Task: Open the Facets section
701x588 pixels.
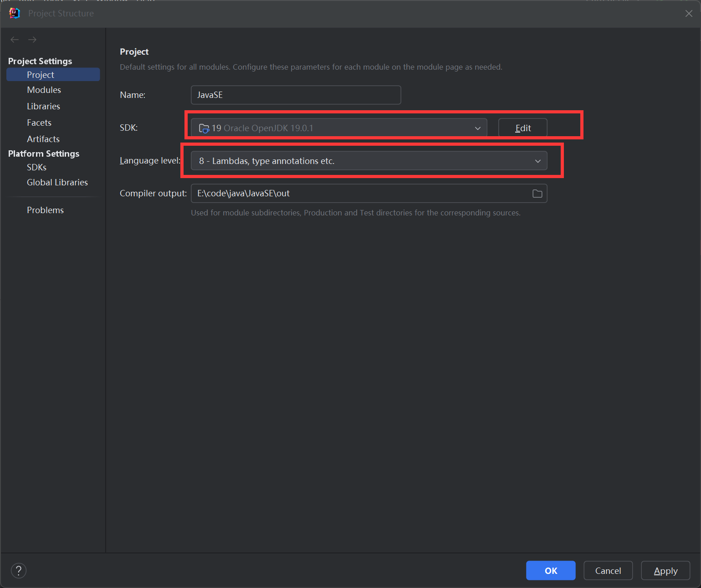Action: click(39, 123)
